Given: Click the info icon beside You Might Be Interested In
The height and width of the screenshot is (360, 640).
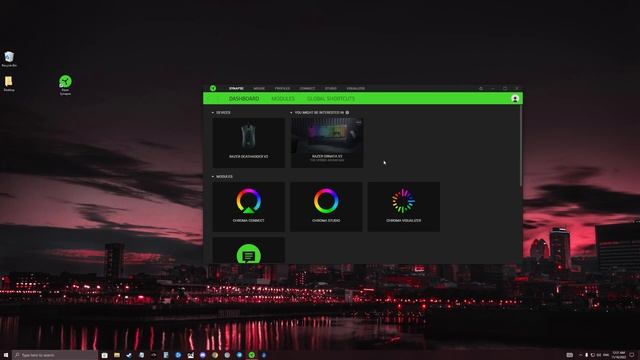Looking at the screenshot, I should click(347, 113).
